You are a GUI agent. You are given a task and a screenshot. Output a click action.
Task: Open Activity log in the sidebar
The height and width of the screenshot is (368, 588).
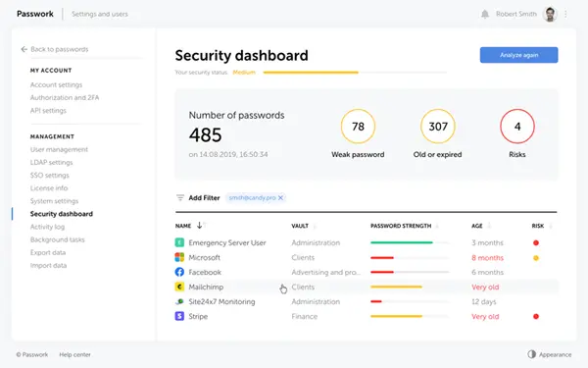coord(47,227)
